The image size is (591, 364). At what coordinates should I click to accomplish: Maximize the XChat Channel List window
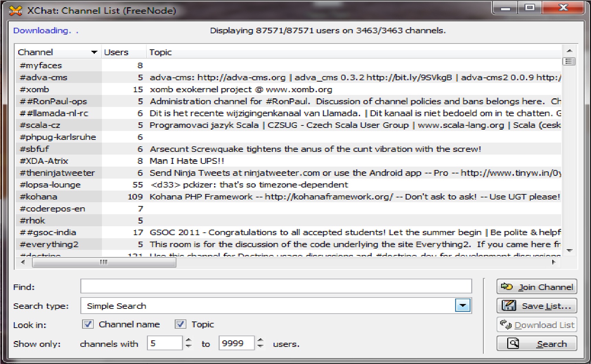(530, 8)
